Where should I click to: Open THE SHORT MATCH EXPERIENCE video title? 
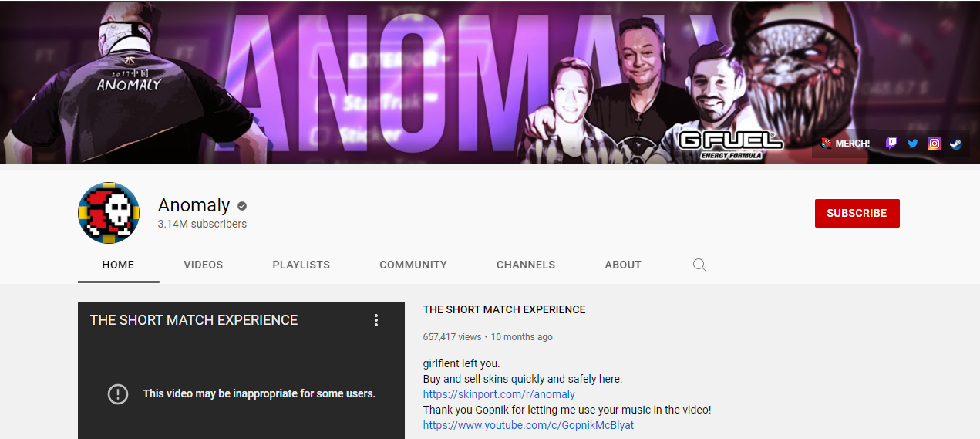click(x=504, y=309)
